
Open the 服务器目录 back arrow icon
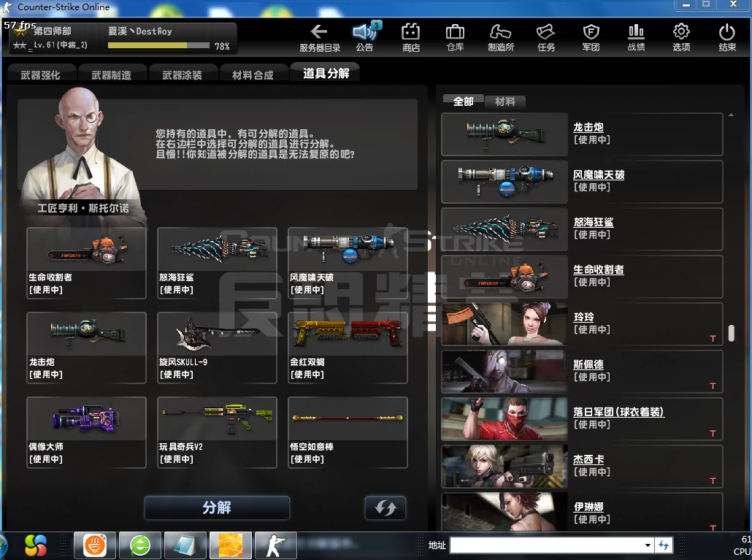(x=319, y=32)
